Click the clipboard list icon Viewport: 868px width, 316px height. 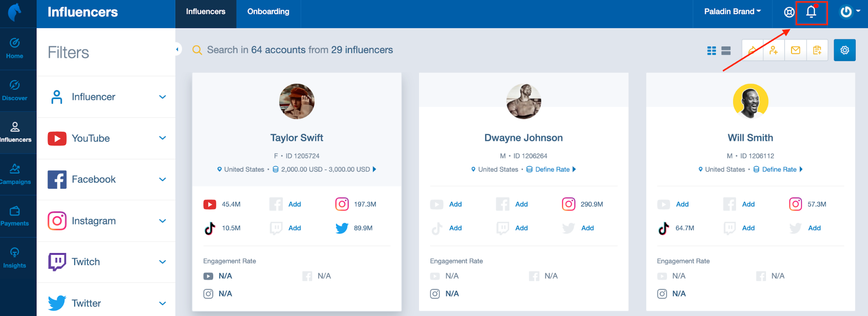817,50
